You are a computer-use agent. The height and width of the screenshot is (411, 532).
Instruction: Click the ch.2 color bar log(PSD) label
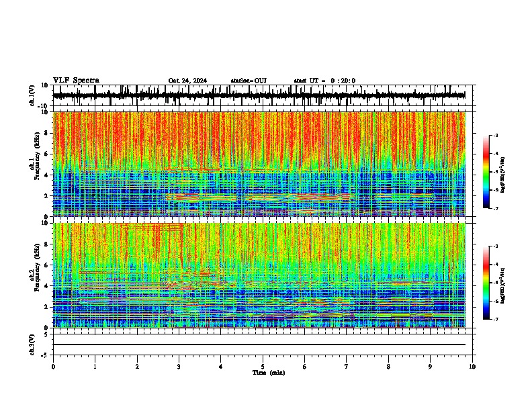point(503,285)
